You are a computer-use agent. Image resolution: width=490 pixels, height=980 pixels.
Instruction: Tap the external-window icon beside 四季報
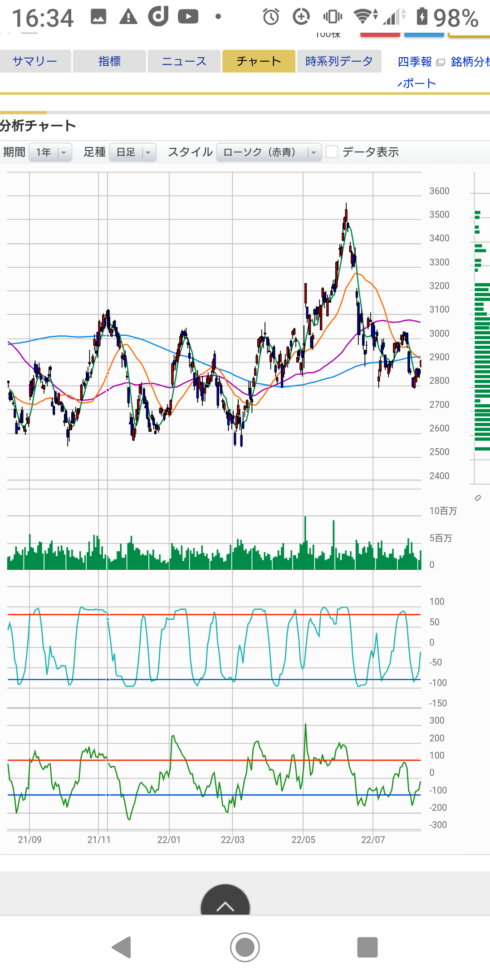pyautogui.click(x=440, y=63)
